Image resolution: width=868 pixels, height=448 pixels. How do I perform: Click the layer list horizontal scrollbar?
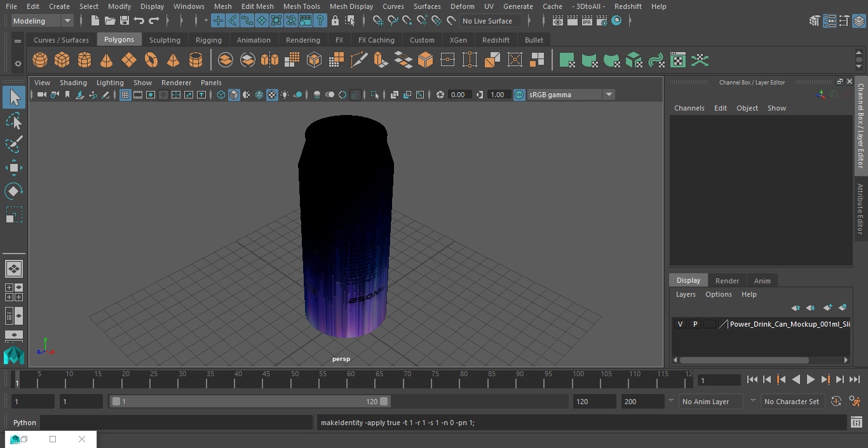(744, 360)
